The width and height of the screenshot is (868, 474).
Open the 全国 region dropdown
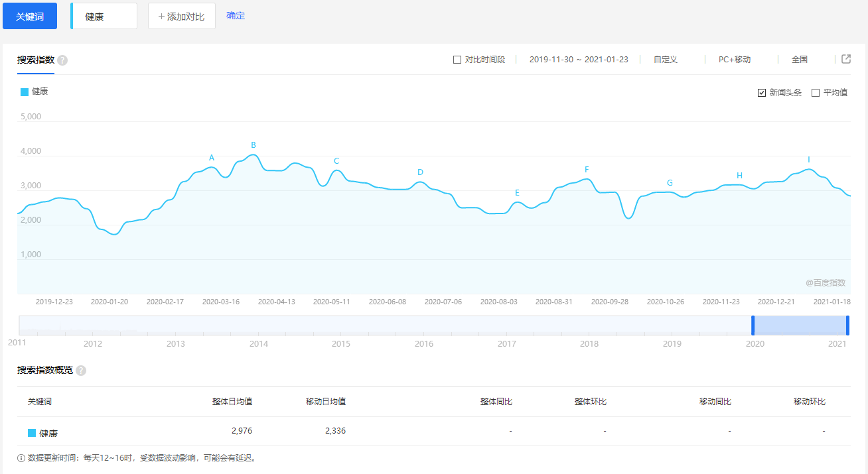point(800,60)
